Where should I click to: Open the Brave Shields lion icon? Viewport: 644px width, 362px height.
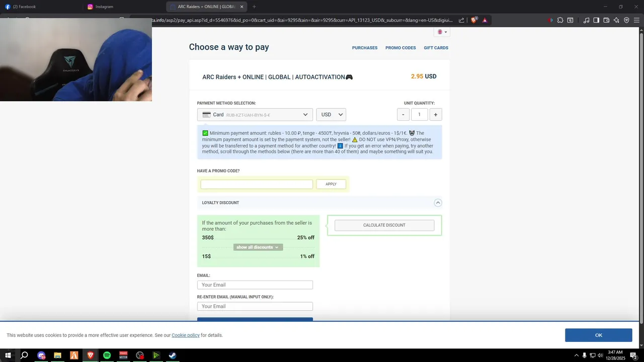474,20
